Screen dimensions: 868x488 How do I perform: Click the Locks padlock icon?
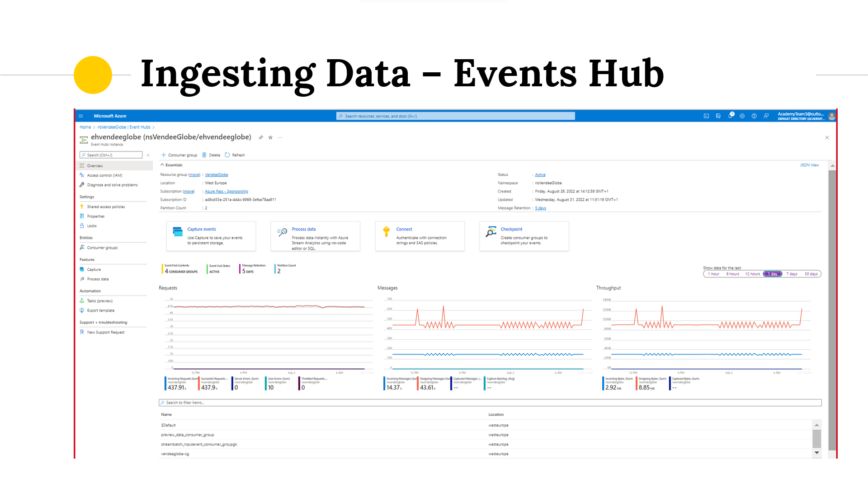pyautogui.click(x=82, y=225)
